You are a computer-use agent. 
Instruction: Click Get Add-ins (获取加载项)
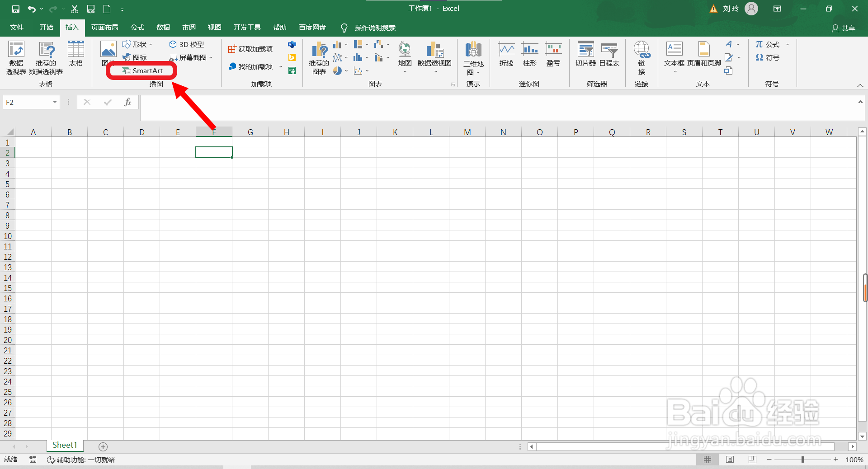pyautogui.click(x=250, y=49)
